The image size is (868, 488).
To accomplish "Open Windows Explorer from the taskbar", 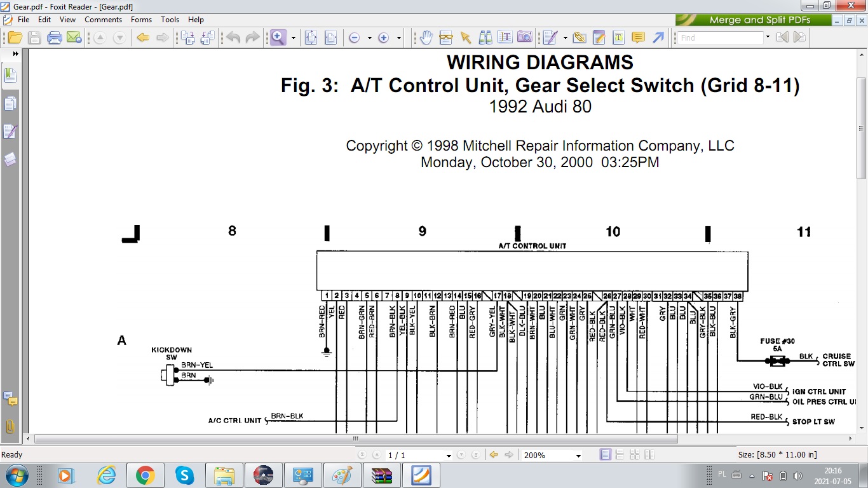I will tap(224, 475).
